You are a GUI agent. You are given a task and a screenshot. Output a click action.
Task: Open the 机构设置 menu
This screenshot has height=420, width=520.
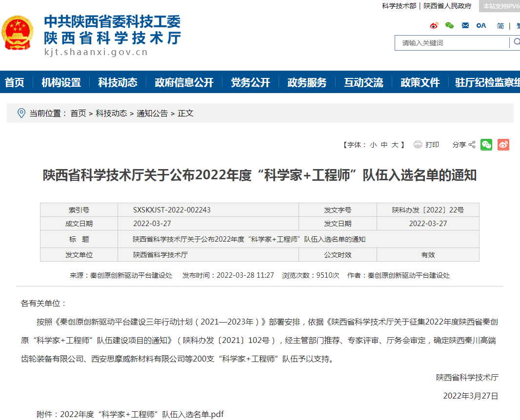pyautogui.click(x=61, y=82)
